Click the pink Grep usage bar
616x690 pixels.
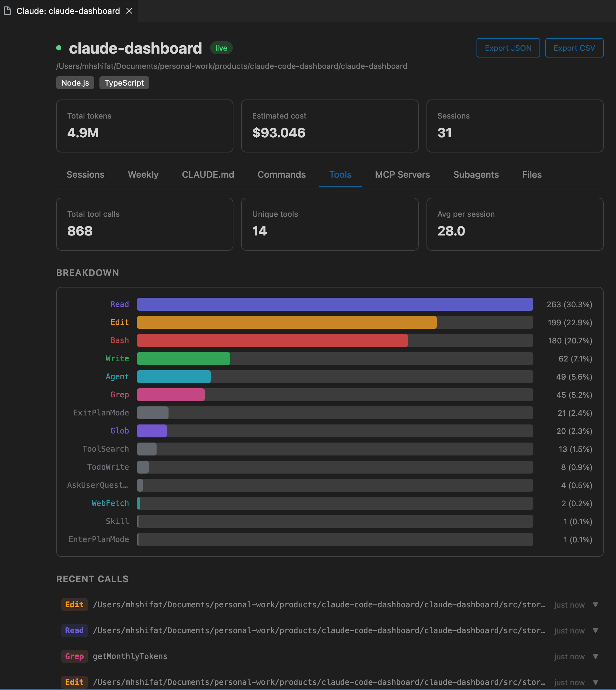170,395
